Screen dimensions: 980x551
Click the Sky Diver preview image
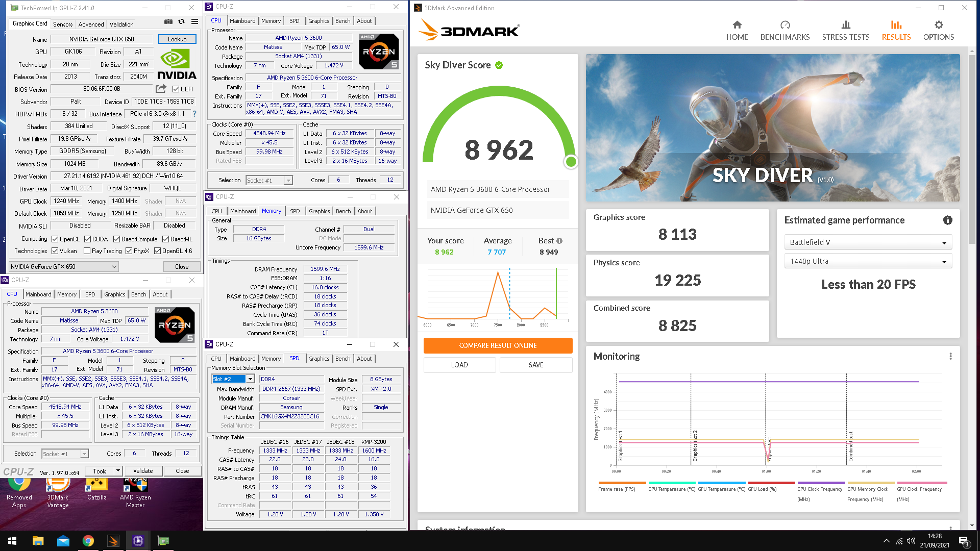point(773,128)
